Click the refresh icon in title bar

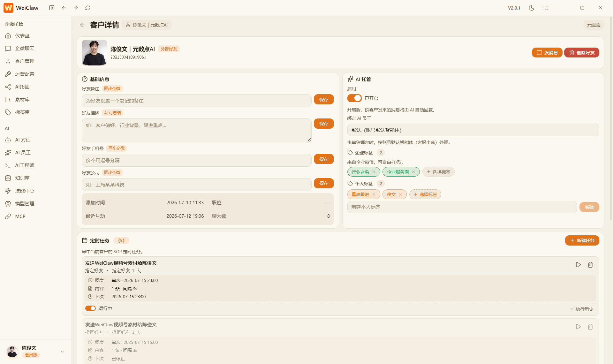tap(88, 8)
